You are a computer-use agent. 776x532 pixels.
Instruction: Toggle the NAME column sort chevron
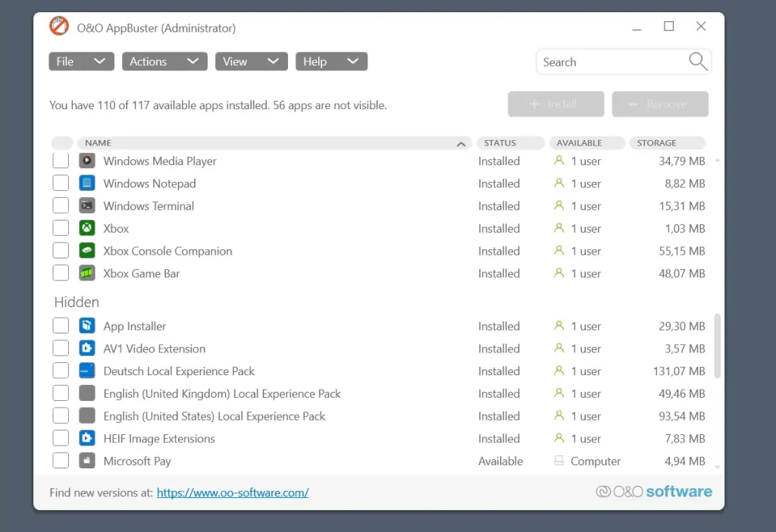pos(461,142)
